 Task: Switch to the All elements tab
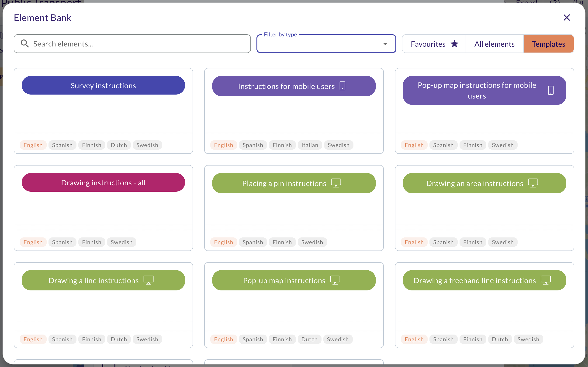pos(495,44)
